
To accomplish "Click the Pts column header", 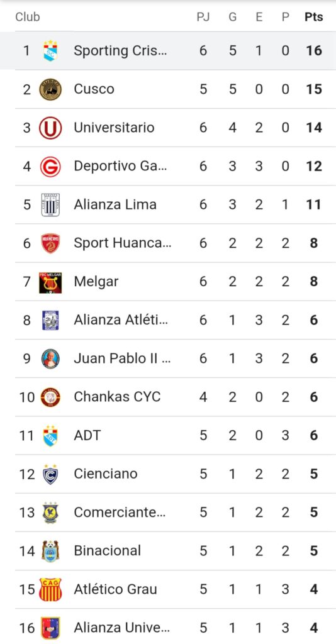I will click(x=314, y=17).
